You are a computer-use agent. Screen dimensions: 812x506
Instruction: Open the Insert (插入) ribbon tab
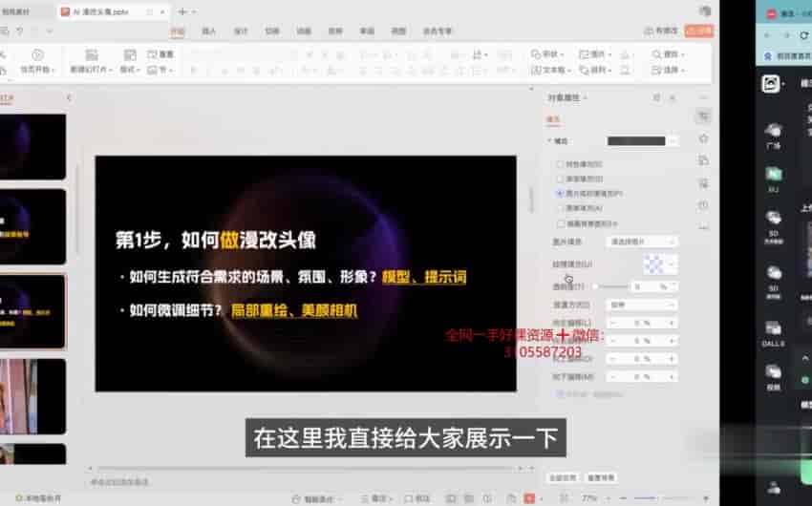pos(208,32)
